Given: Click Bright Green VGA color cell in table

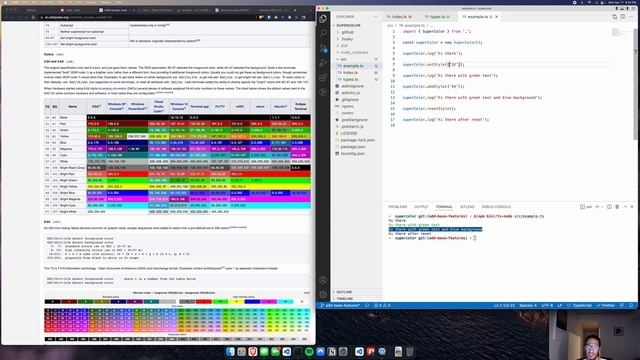Looking at the screenshot, I should (96, 180).
